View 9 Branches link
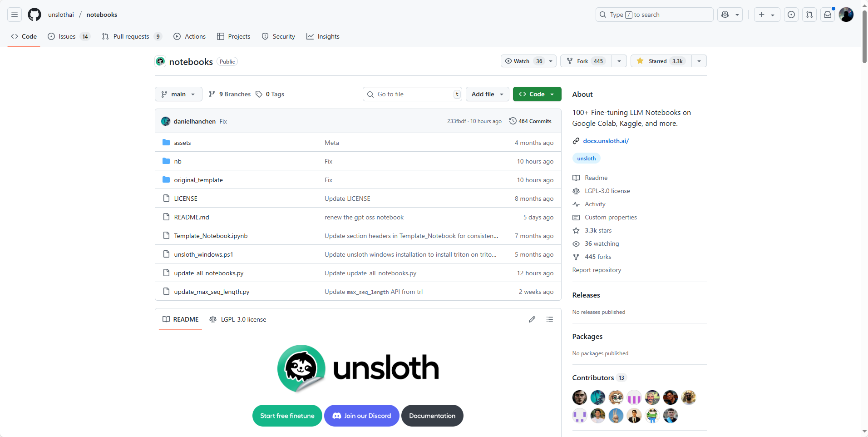Viewport: 868px width, 437px height. (x=230, y=94)
